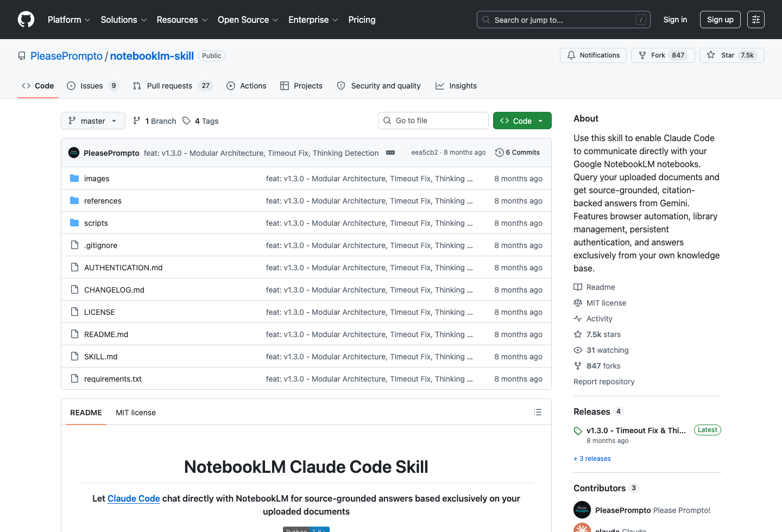Open the Resources dropdown menu
Image resolution: width=782 pixels, height=532 pixels.
pyautogui.click(x=182, y=20)
